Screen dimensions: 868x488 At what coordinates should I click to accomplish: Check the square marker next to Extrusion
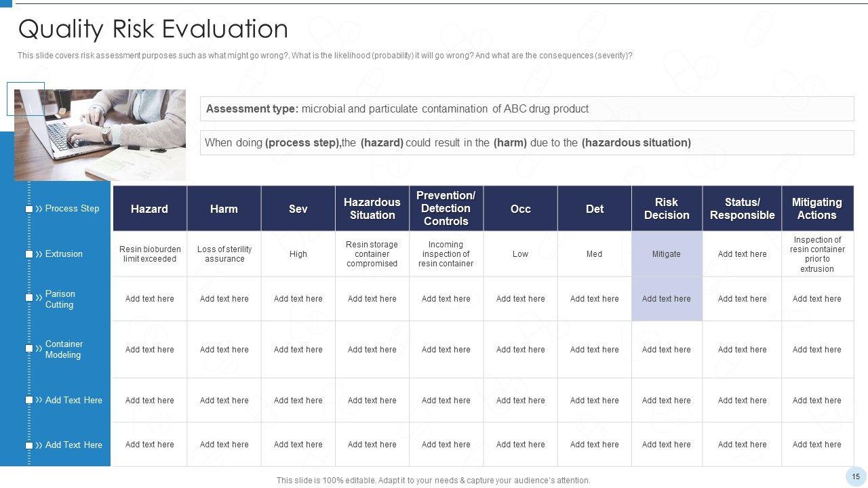coord(29,254)
